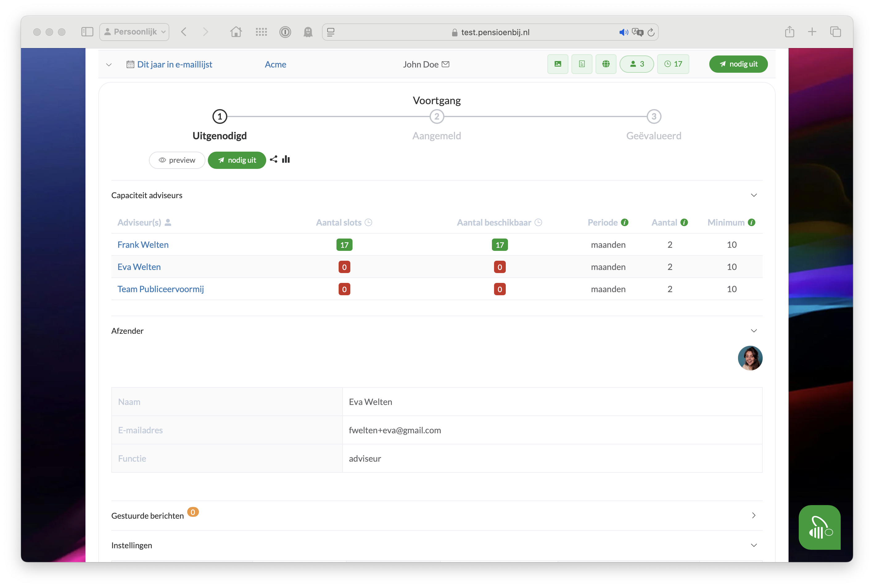Open the image attachment icon in toolbar

558,64
